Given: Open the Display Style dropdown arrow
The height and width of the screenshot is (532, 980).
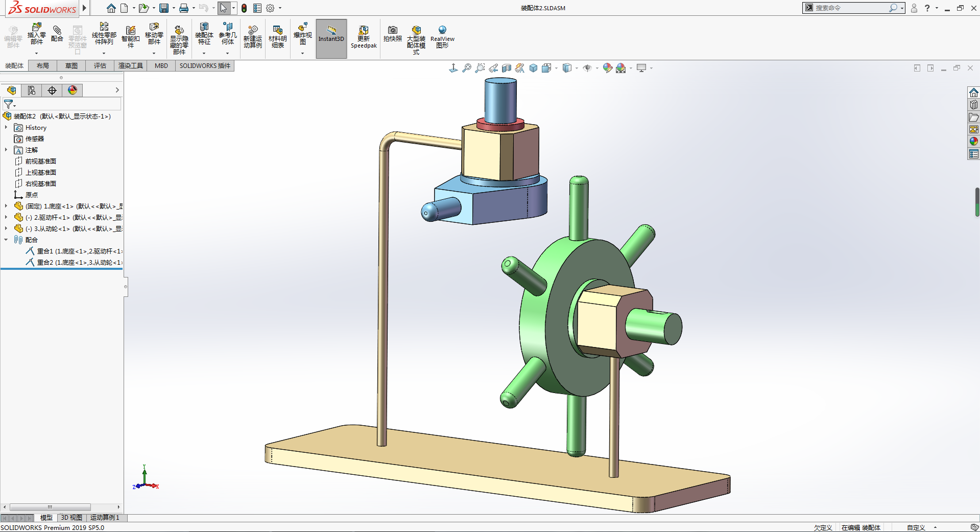Looking at the screenshot, I should (x=577, y=68).
